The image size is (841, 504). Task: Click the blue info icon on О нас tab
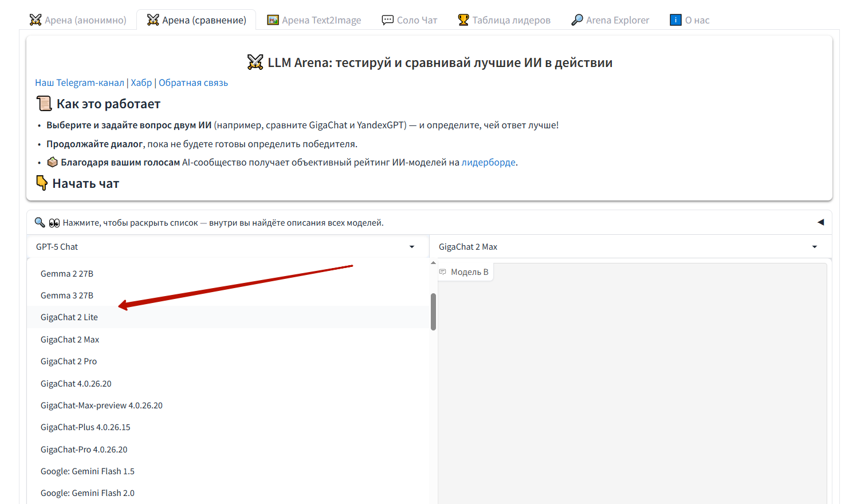(x=676, y=20)
